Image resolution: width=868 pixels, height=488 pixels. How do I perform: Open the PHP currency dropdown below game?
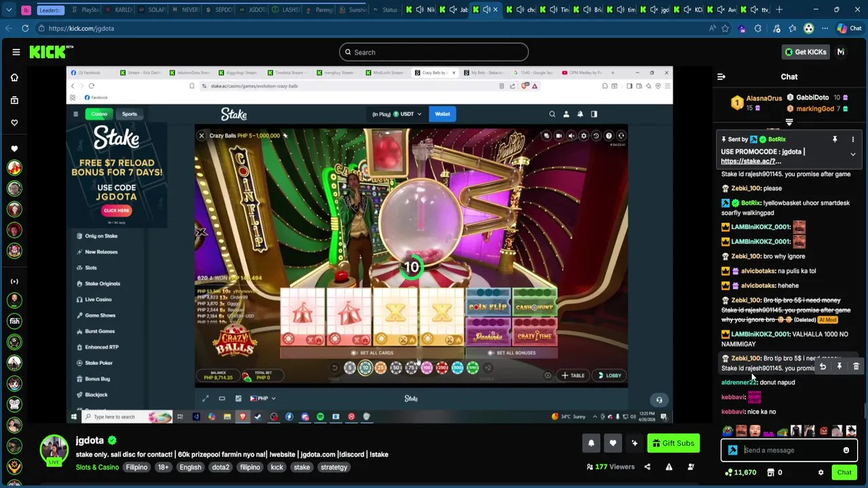264,399
